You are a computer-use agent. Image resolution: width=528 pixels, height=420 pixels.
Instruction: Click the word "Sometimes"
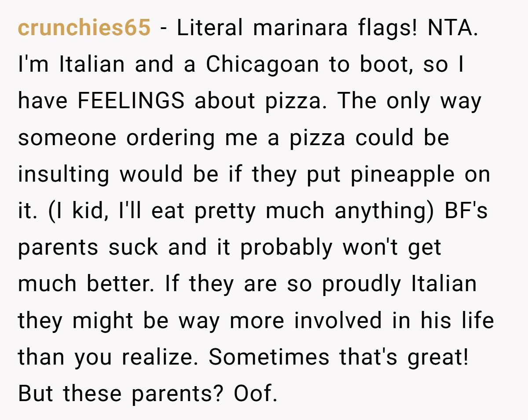pyautogui.click(x=269, y=357)
